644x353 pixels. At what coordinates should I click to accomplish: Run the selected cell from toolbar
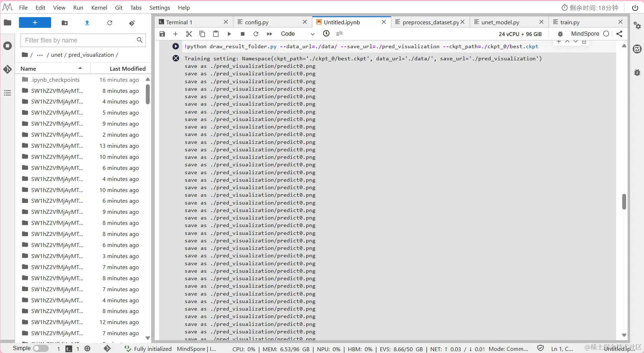229,34
